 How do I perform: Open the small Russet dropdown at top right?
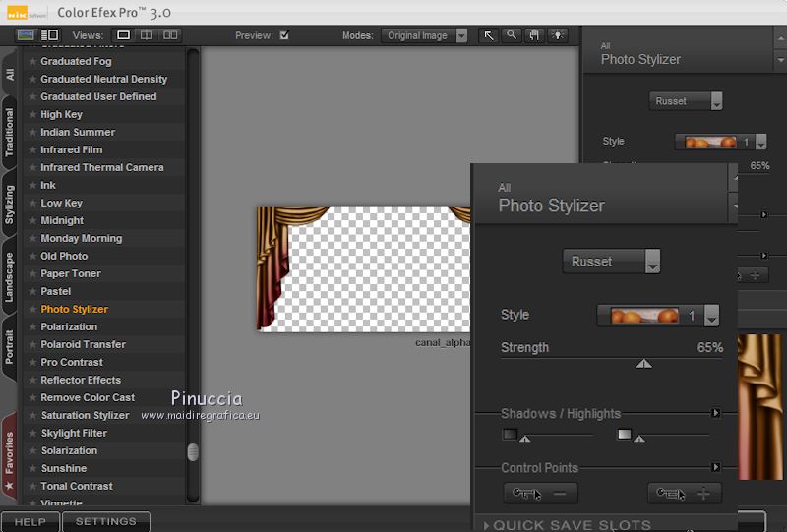[x=686, y=101]
